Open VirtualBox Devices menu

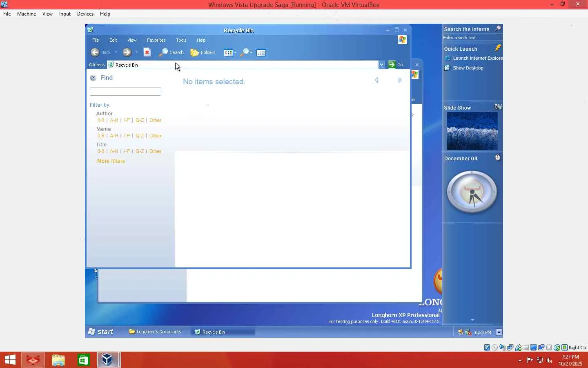click(x=85, y=14)
